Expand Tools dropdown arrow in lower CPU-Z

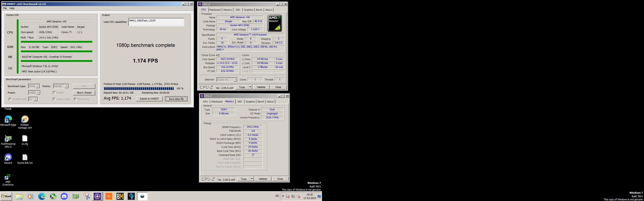point(252,179)
